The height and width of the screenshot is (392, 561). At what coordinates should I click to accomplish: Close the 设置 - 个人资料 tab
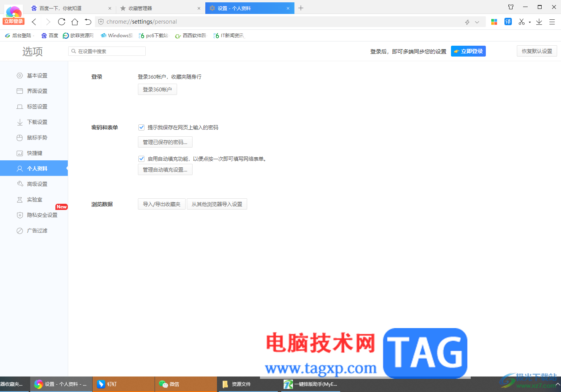(288, 8)
